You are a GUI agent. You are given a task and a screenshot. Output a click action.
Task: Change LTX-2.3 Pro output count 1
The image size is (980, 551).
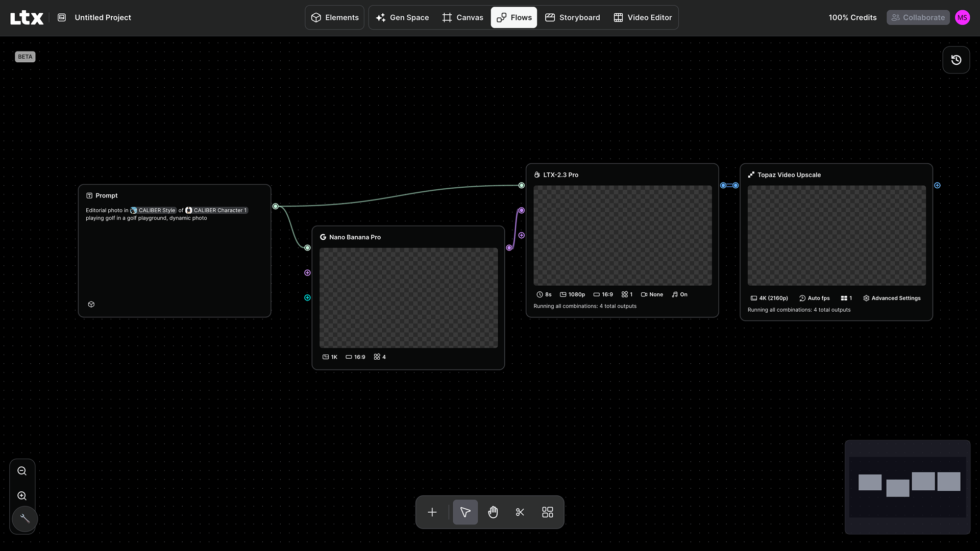627,294
